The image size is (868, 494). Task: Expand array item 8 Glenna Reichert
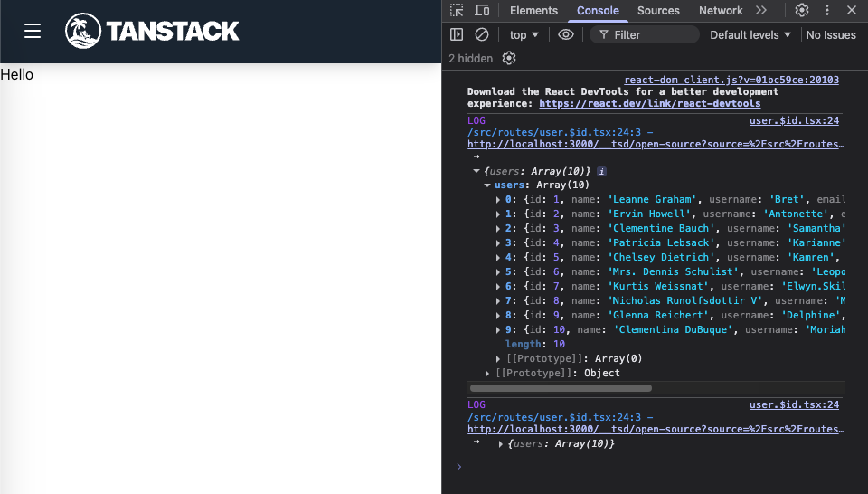[498, 315]
